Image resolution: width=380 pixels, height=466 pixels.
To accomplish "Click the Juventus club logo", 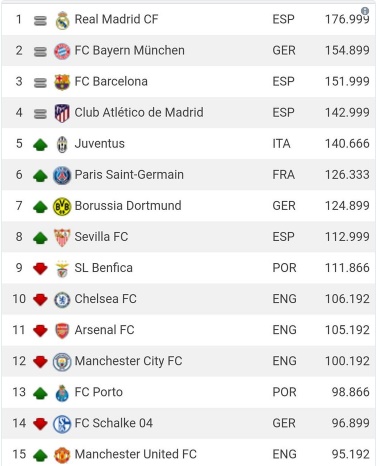I will [62, 144].
